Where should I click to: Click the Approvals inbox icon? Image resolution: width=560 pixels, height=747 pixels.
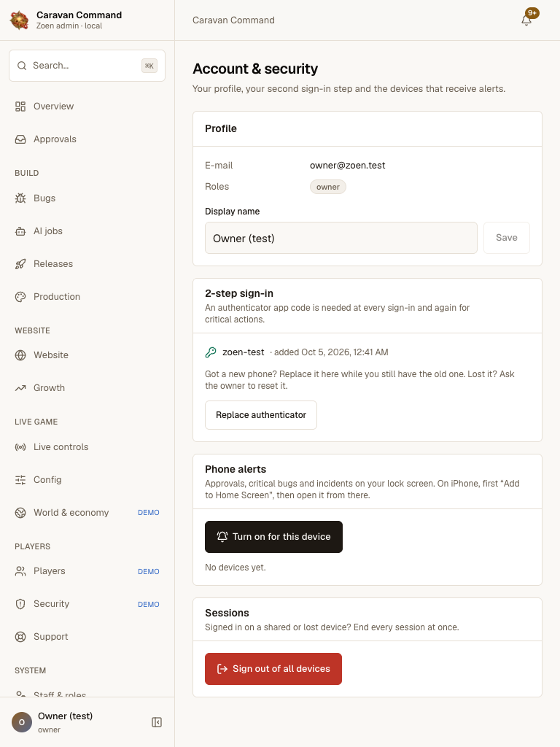coord(20,139)
